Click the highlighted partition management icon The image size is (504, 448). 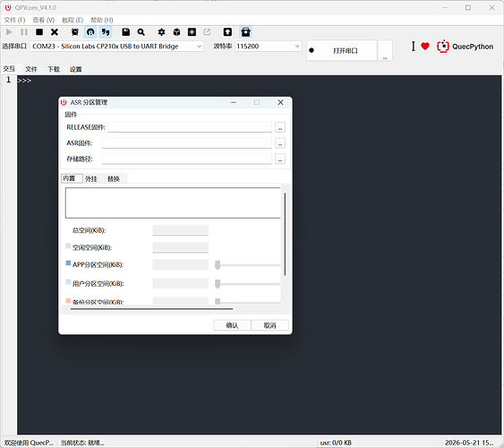(x=245, y=32)
